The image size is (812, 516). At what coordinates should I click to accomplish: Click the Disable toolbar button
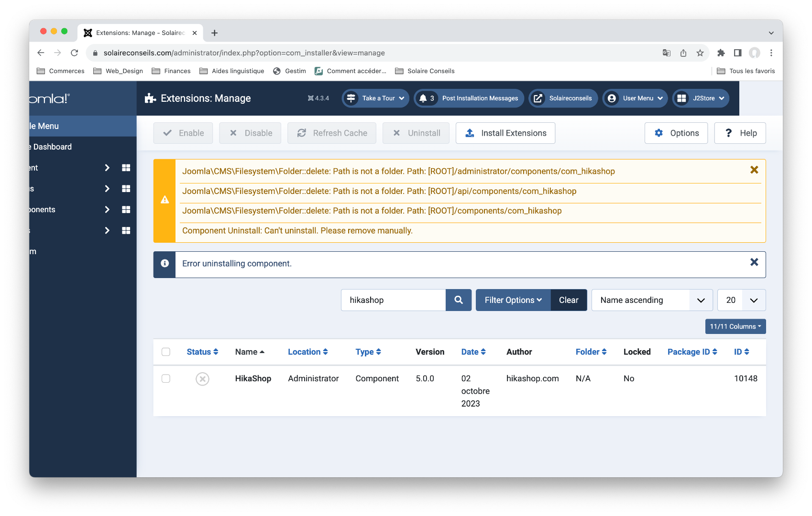pos(251,133)
